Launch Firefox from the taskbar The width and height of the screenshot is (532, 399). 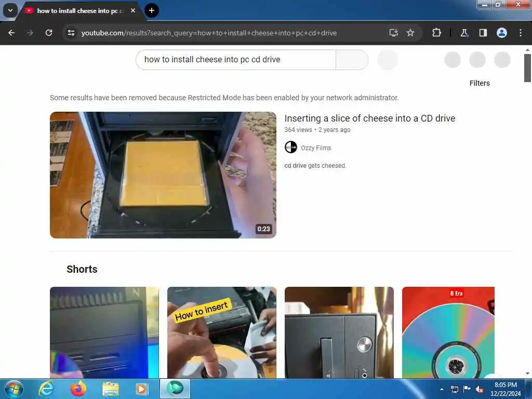[78, 389]
